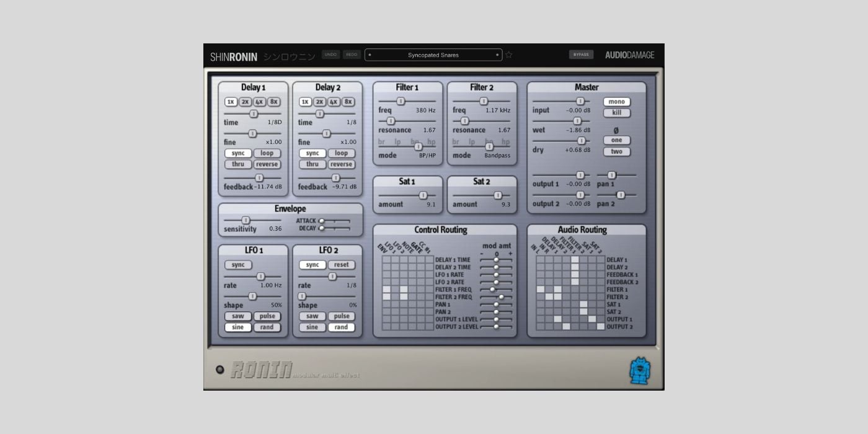Viewport: 868px width, 434px height.
Task: Click the blue robot logo icon
Action: tap(640, 370)
